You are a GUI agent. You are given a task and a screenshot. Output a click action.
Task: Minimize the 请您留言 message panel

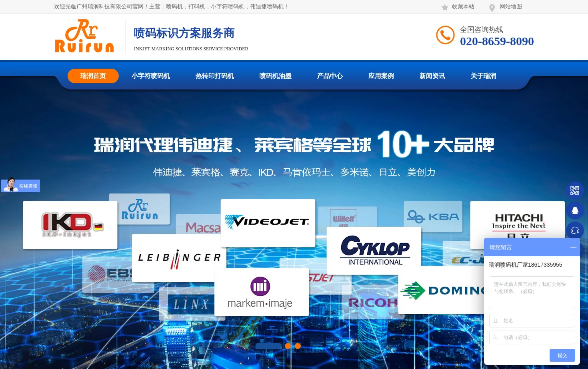click(573, 247)
